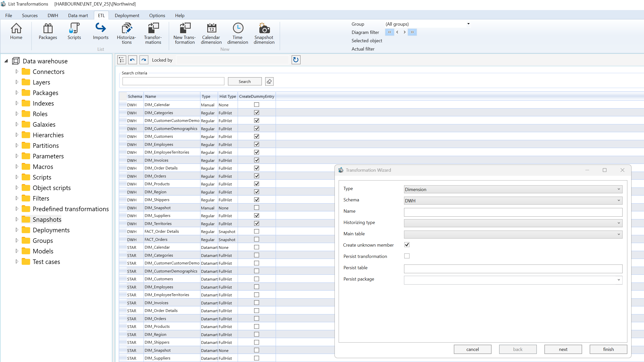The image size is (644, 362).
Task: Sort by the Hist Type column header
Action: [x=227, y=96]
